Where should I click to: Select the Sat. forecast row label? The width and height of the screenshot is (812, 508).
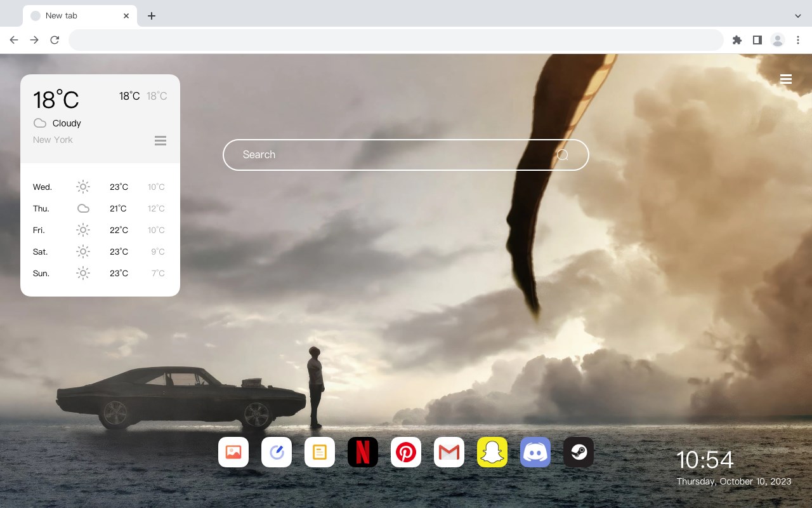tap(41, 251)
